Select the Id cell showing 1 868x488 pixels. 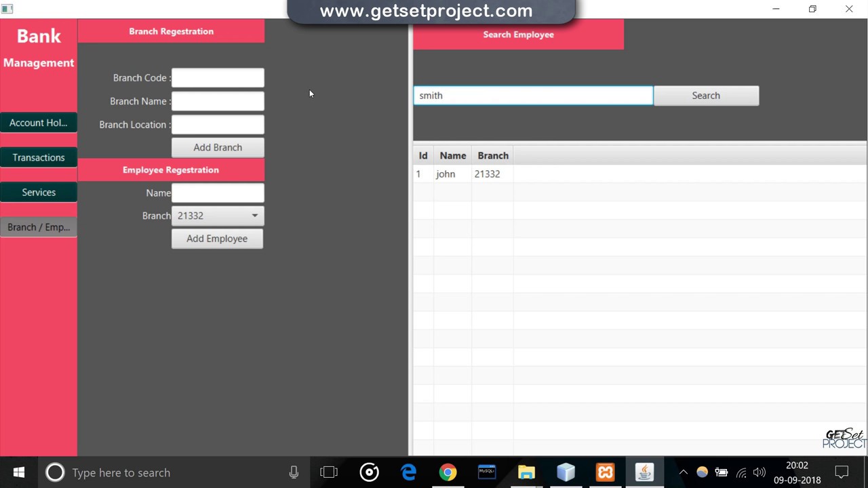(x=423, y=174)
